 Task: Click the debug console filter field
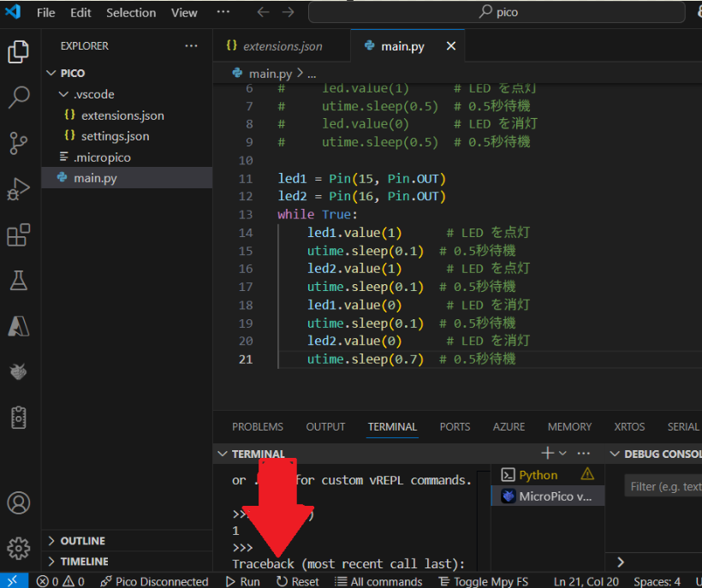coord(663,486)
